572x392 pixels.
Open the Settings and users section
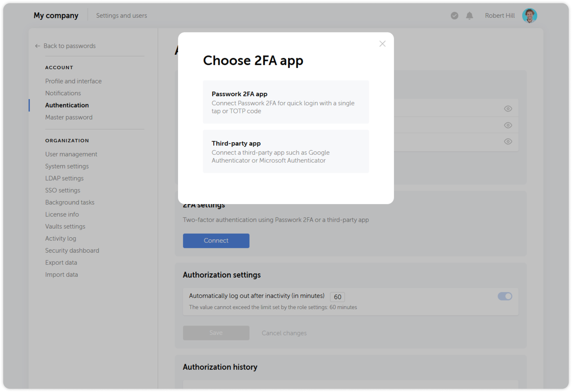[121, 15]
